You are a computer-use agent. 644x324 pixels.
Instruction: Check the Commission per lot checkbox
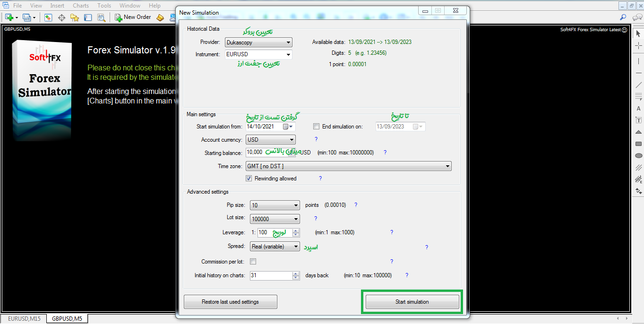(253, 262)
